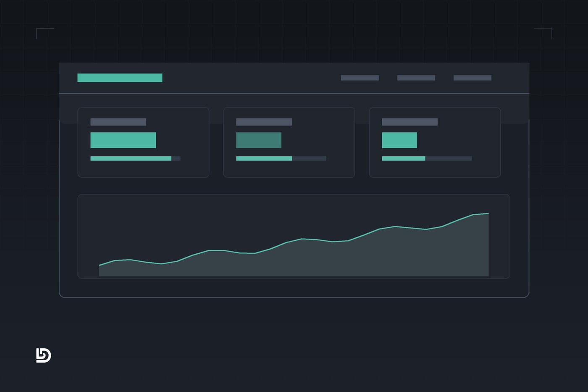Click the least-filled progress bar in third card
The width and height of the screenshot is (588, 392).
point(427,158)
